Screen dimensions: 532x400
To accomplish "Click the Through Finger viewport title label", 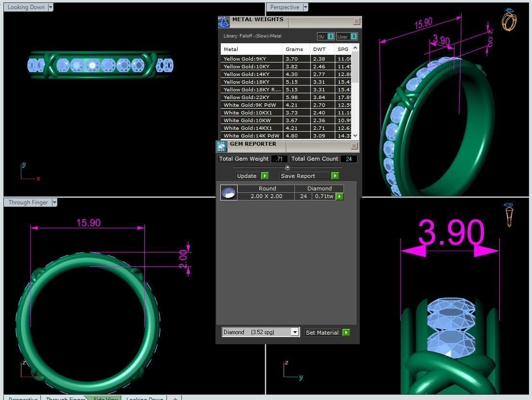I will [x=28, y=202].
